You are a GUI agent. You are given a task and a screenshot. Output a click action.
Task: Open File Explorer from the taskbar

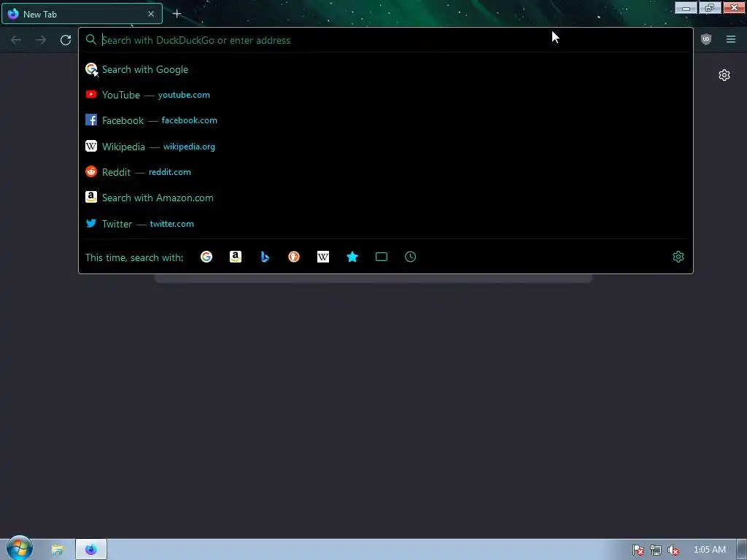tap(57, 550)
